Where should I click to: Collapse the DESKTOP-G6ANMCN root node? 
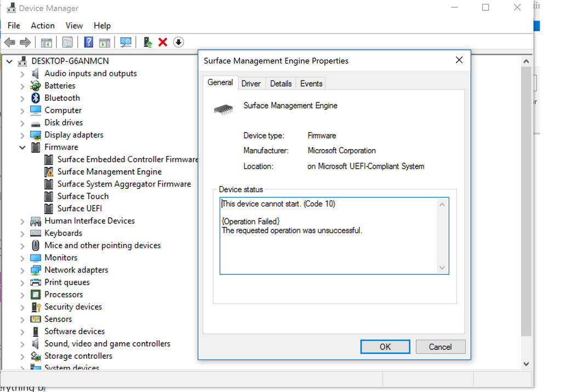(9, 61)
